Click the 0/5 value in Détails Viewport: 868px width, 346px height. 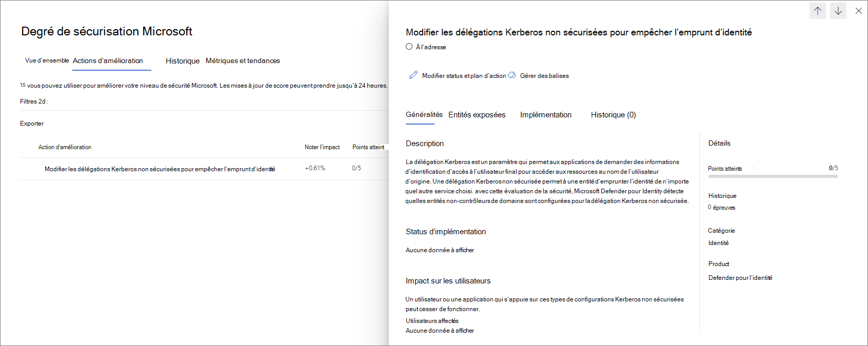pos(833,168)
